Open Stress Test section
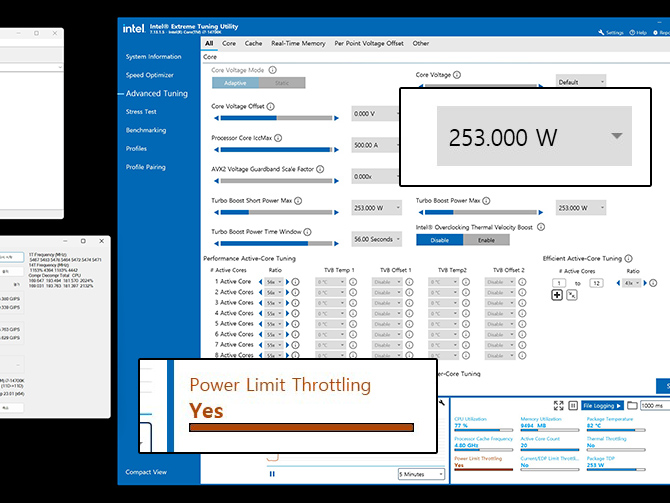Image resolution: width=670 pixels, height=503 pixels. pyautogui.click(x=141, y=112)
